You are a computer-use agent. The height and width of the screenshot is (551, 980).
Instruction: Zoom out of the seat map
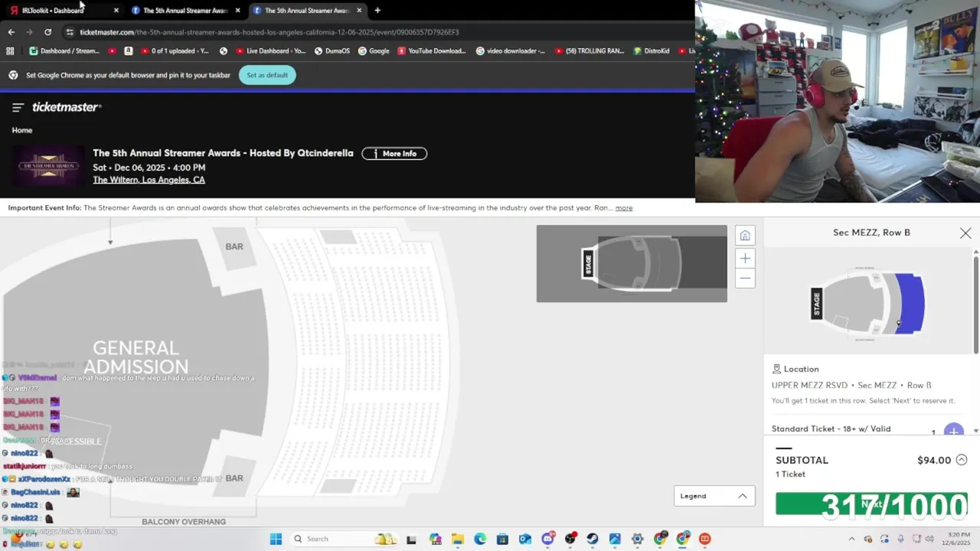click(x=745, y=278)
